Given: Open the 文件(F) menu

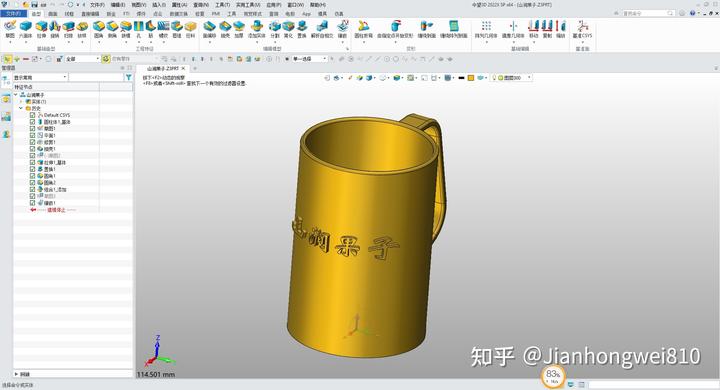Looking at the screenshot, I should (x=97, y=5).
